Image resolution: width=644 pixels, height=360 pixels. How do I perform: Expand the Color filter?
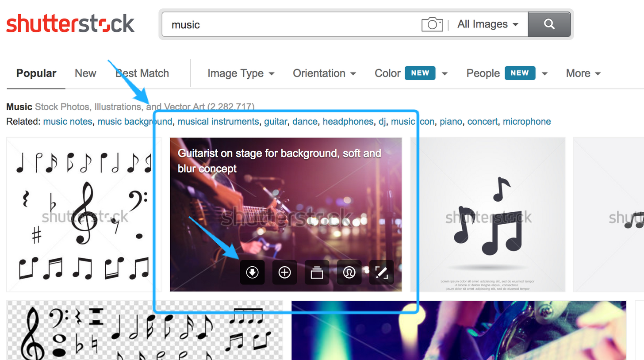click(411, 73)
